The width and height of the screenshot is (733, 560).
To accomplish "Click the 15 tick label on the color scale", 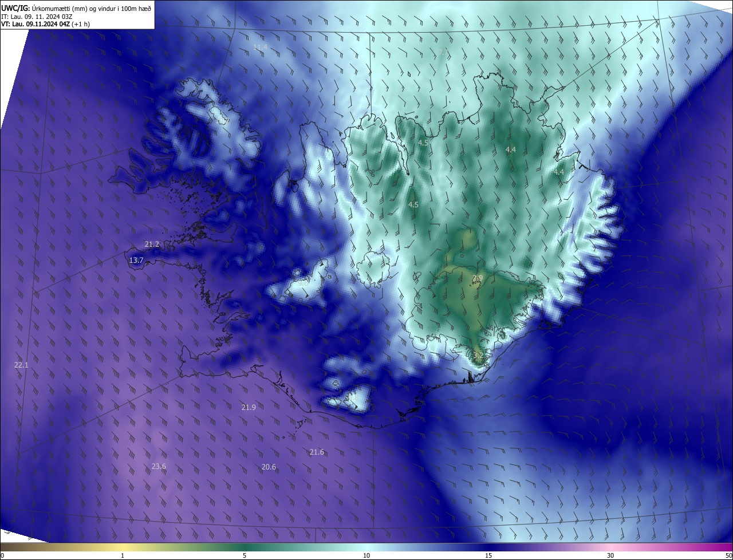I will coord(488,555).
